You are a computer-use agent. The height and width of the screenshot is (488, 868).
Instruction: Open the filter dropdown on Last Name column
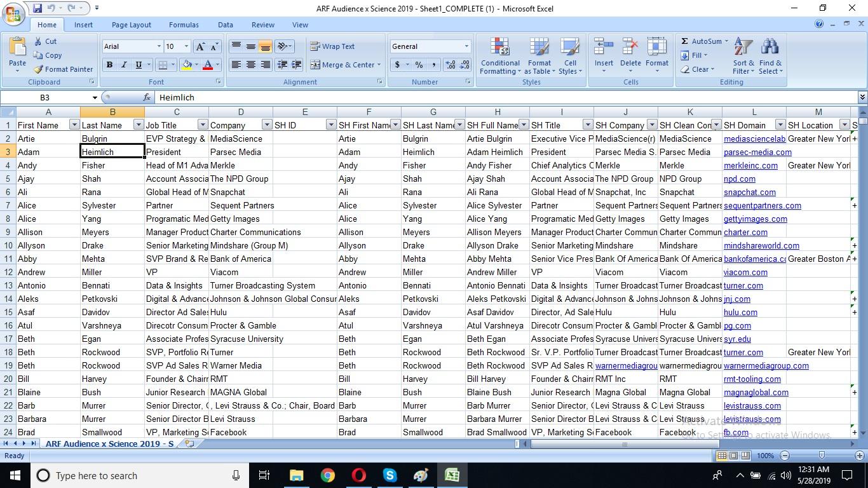point(139,125)
